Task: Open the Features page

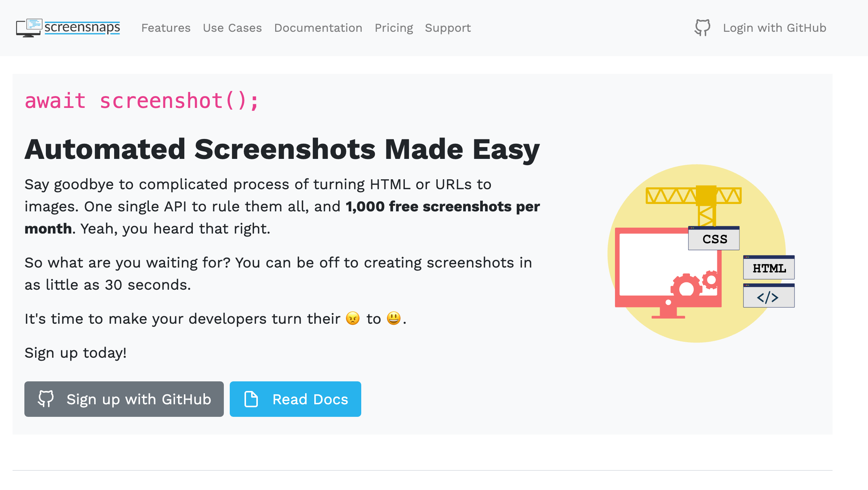Action: click(x=166, y=28)
